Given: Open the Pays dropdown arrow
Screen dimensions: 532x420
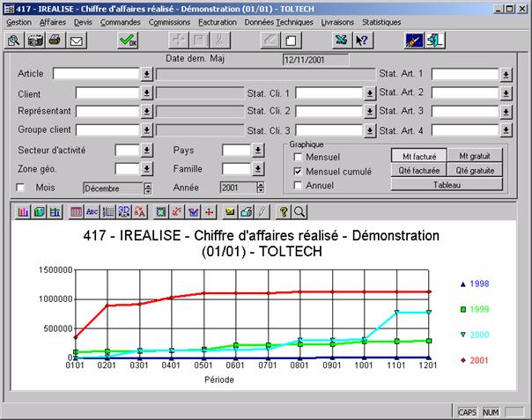Looking at the screenshot, I should (x=258, y=150).
